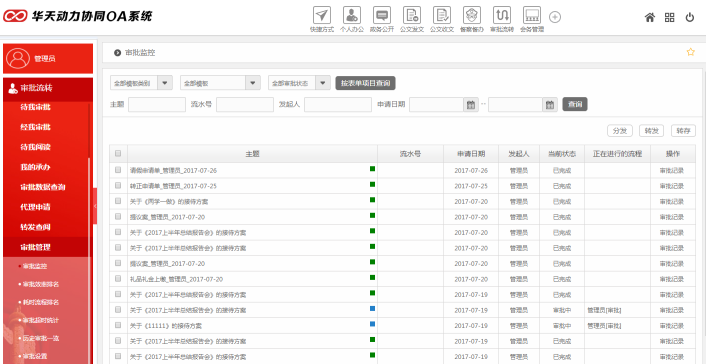Focus the 发起人 input field
The image size is (706, 364).
(338, 105)
